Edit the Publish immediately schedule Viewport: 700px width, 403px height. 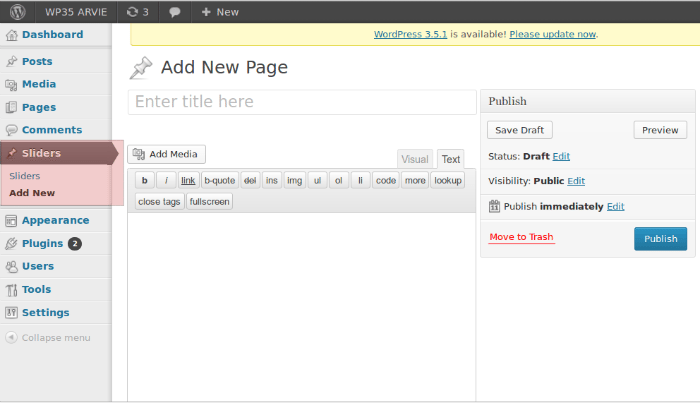[615, 206]
